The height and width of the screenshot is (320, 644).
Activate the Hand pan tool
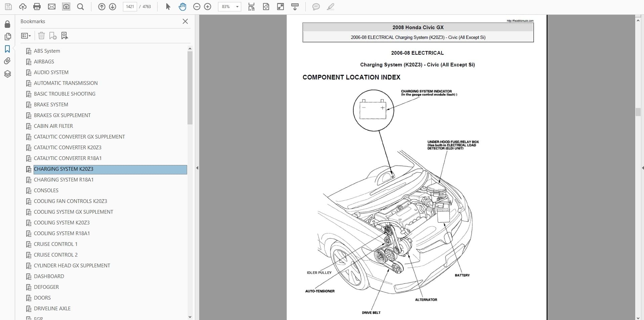(x=182, y=7)
